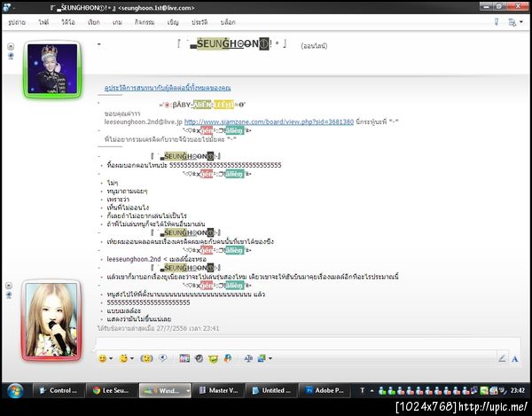Expand the 'Wind...' taskbar group arrow
The image size is (532, 416).
[188, 390]
